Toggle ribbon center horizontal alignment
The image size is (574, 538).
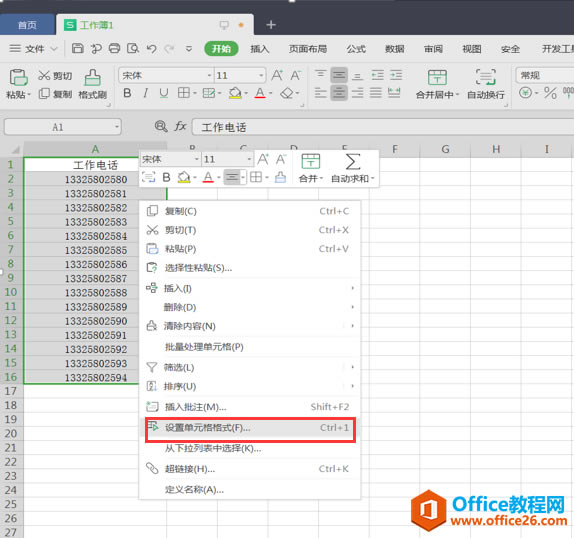(x=339, y=93)
